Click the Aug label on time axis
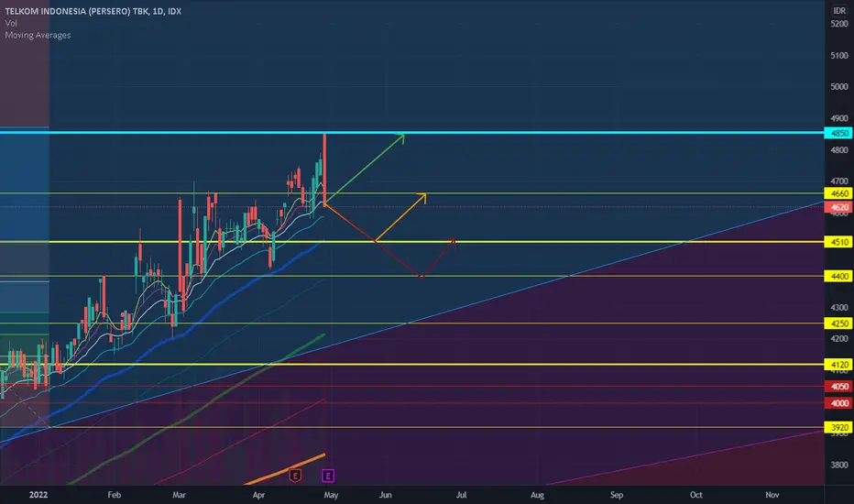This screenshot has width=854, height=504. [537, 495]
